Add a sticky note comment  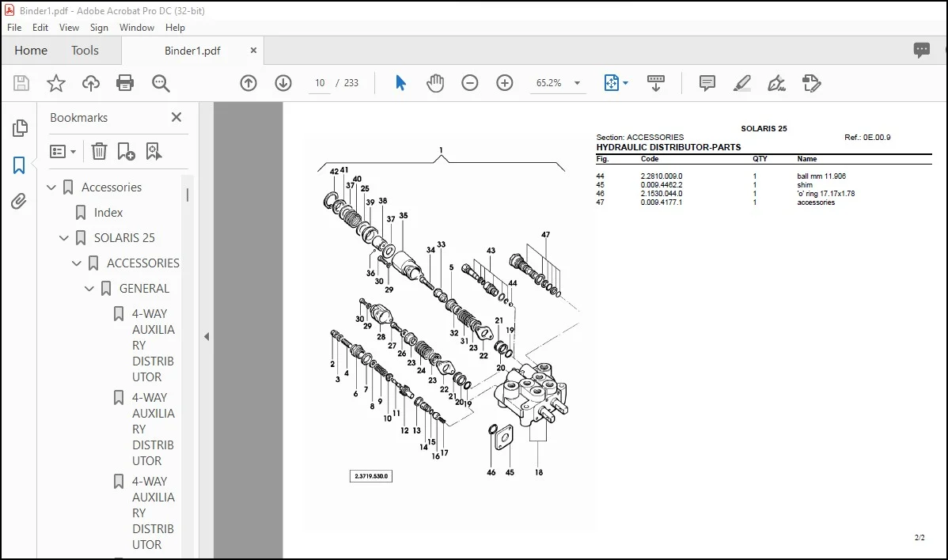coord(707,83)
